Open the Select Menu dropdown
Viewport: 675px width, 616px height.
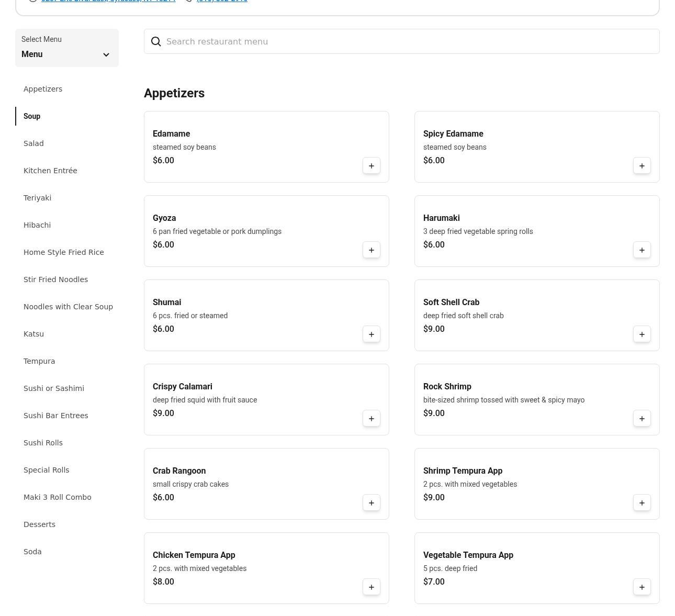(66, 48)
